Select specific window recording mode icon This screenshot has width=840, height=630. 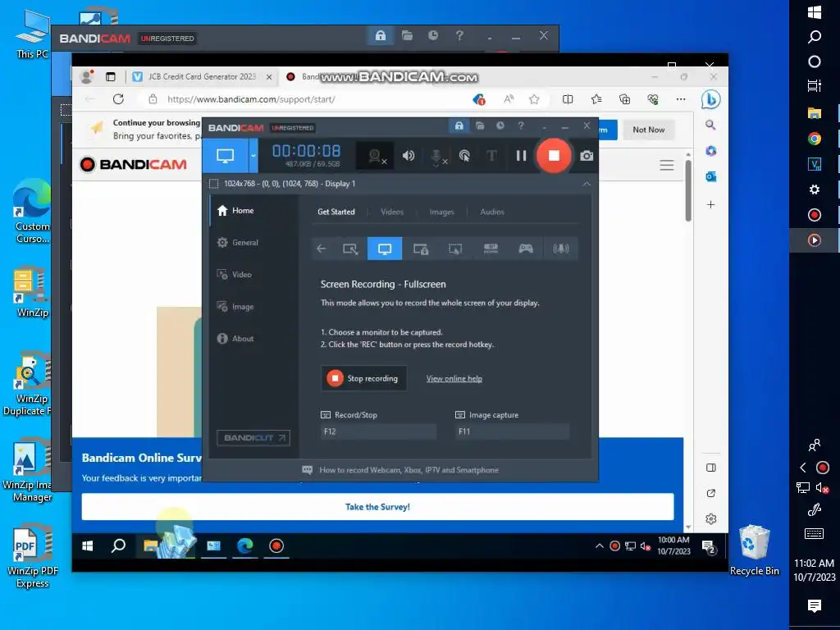(421, 249)
